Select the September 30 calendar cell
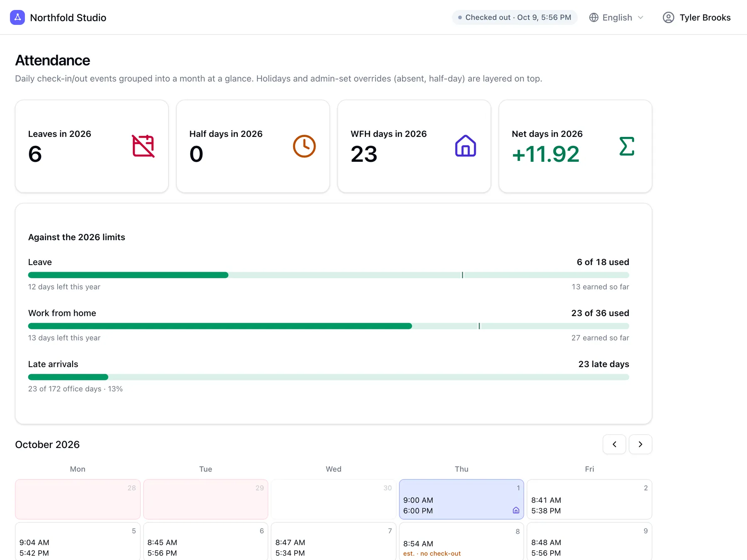This screenshot has height=560, width=747. pyautogui.click(x=334, y=499)
